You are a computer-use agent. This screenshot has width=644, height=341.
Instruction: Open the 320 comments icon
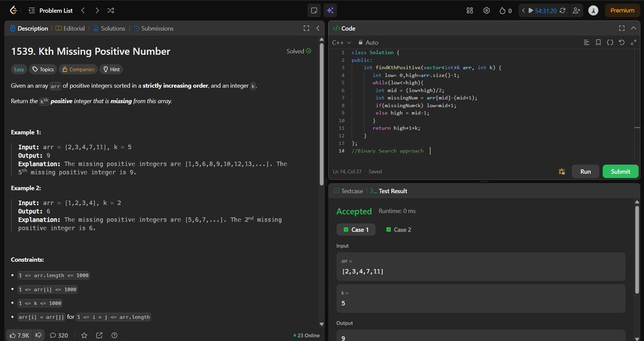[x=59, y=335]
